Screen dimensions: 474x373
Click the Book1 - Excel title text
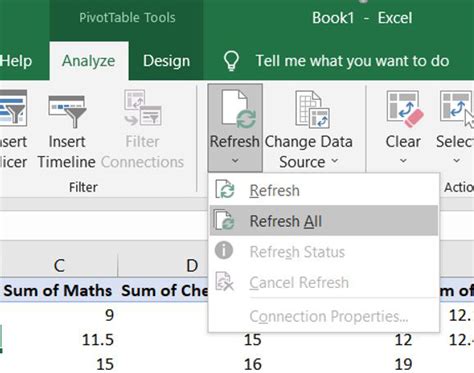362,18
